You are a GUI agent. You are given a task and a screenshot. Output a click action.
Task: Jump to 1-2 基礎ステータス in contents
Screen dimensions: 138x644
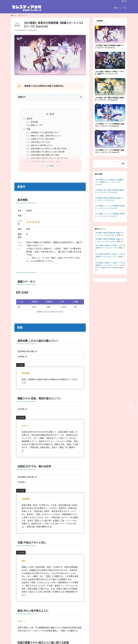(x=35, y=125)
